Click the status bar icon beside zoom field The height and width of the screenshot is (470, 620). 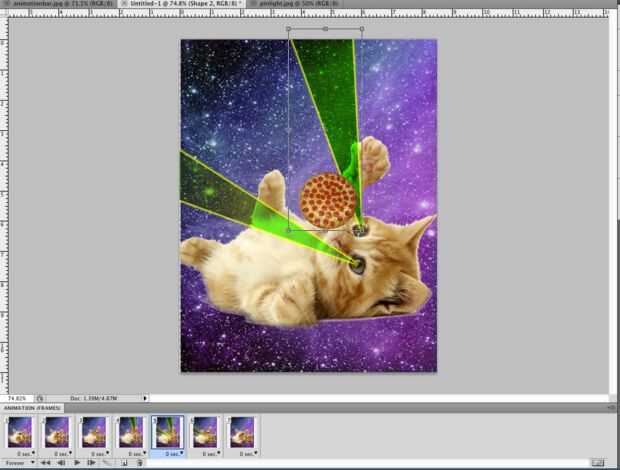tap(40, 398)
